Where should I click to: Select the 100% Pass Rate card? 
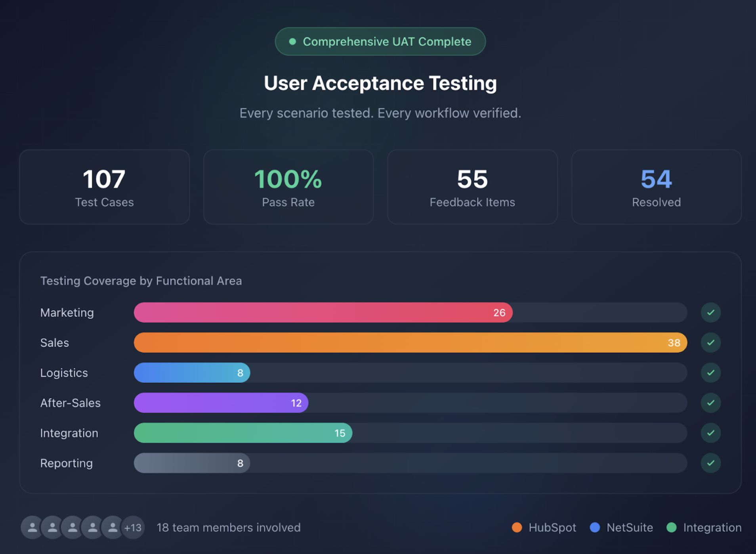click(x=288, y=187)
